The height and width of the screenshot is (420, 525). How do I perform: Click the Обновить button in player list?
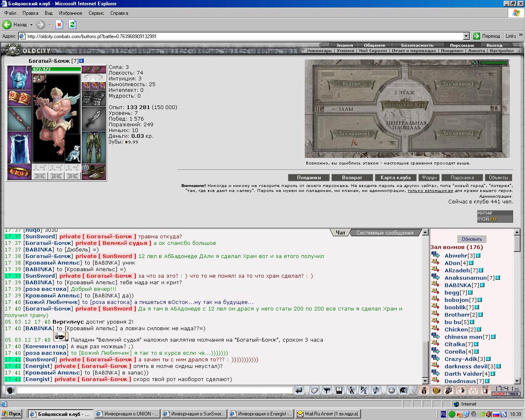471,239
